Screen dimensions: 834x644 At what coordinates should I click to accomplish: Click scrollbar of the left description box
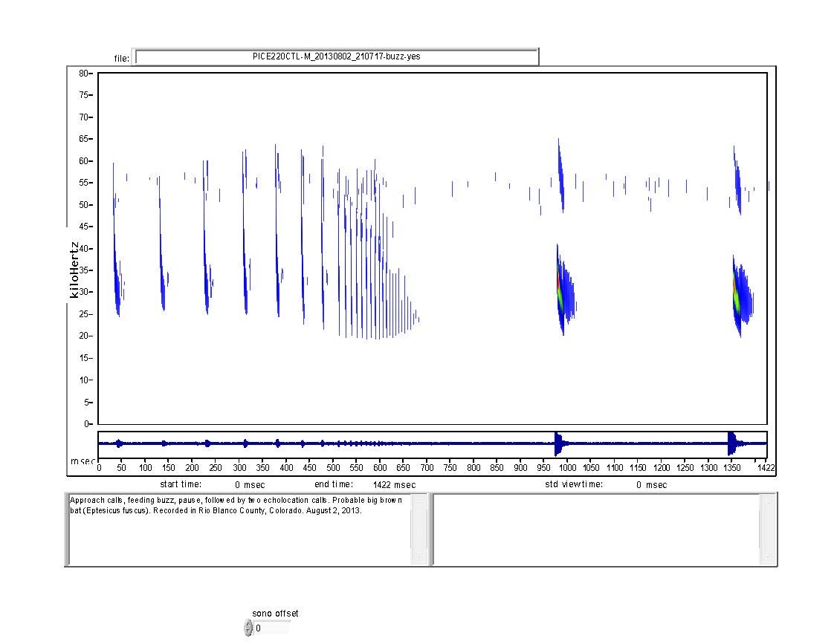click(418, 529)
